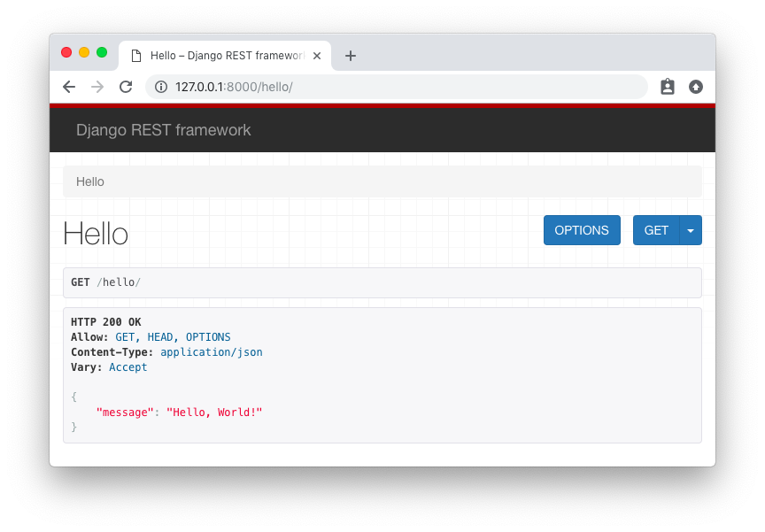Click the application/json content type value

tap(212, 352)
